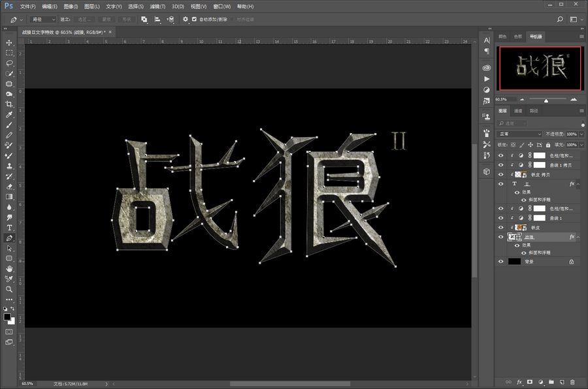Click the delete layer trash icon

tap(573, 381)
